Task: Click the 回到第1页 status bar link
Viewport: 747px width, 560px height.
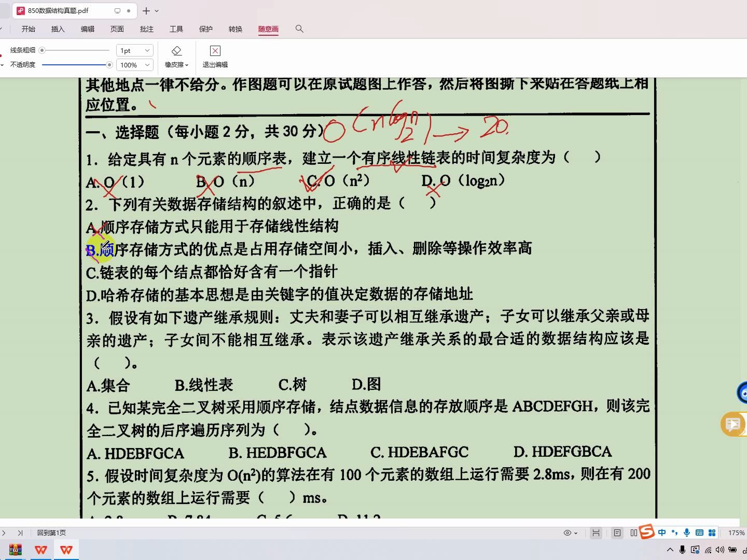Action: coord(51,533)
